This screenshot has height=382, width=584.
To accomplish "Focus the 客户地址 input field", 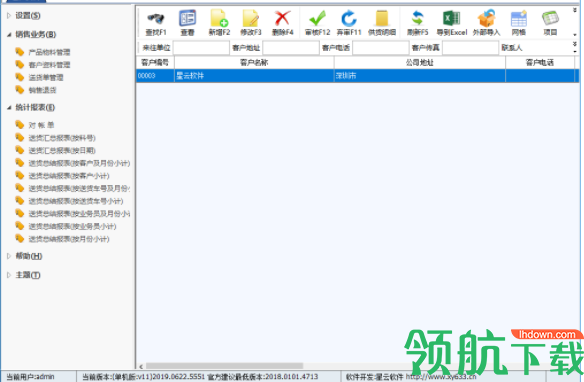I will pos(291,48).
